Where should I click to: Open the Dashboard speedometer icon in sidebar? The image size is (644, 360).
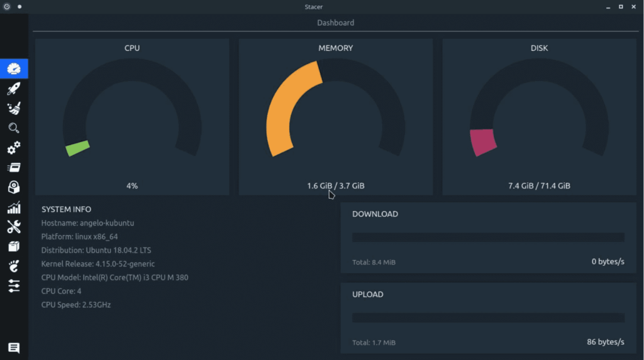tap(14, 68)
